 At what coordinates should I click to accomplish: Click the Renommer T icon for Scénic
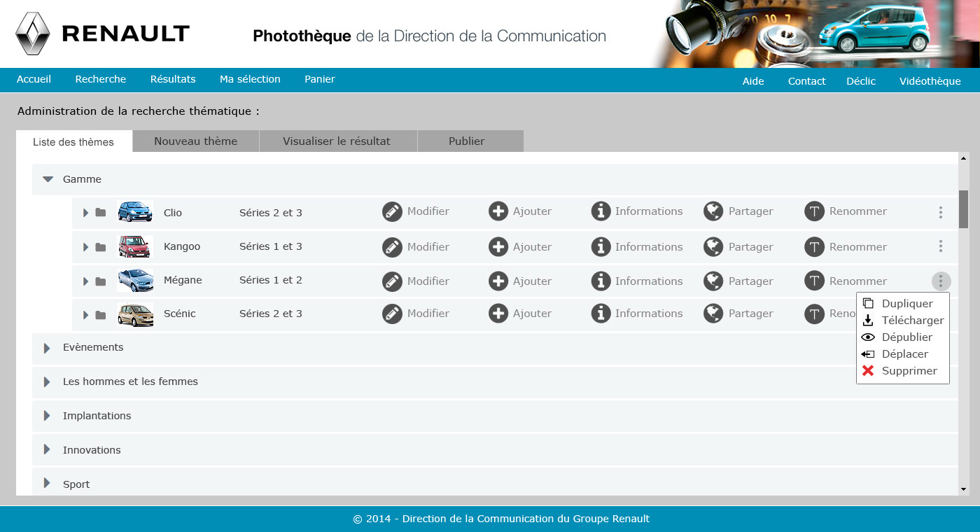pos(814,314)
